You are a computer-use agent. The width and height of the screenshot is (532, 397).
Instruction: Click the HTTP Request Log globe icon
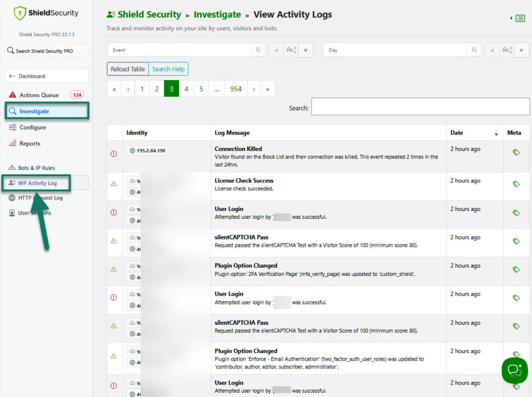point(12,197)
